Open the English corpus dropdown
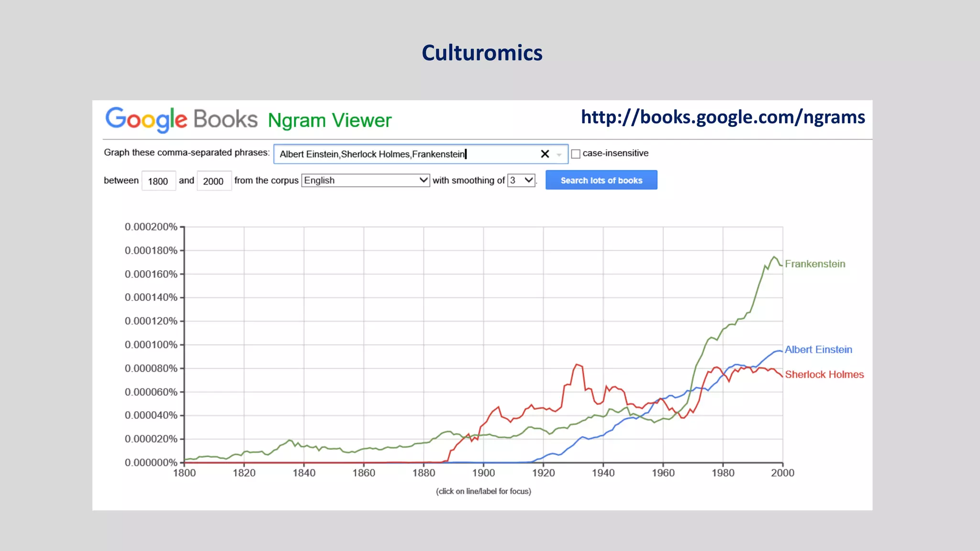The image size is (980, 551). (x=366, y=180)
